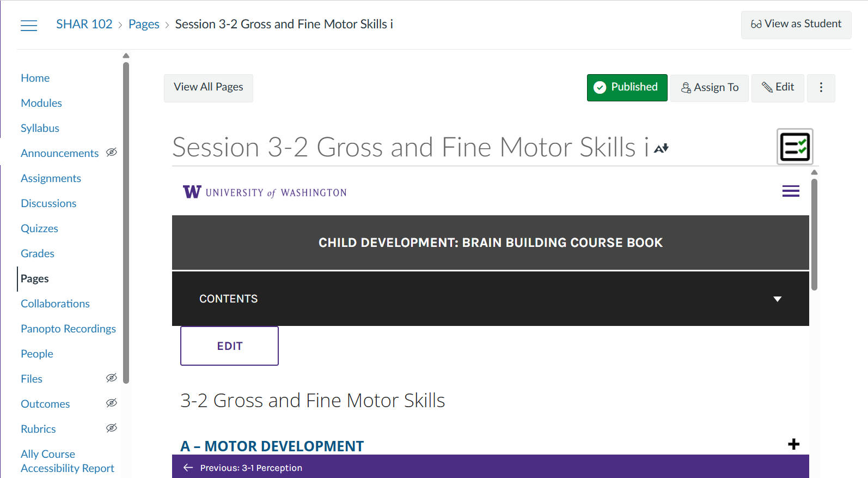Open the University of Washington hamburger menu
The height and width of the screenshot is (478, 868).
[x=791, y=191]
